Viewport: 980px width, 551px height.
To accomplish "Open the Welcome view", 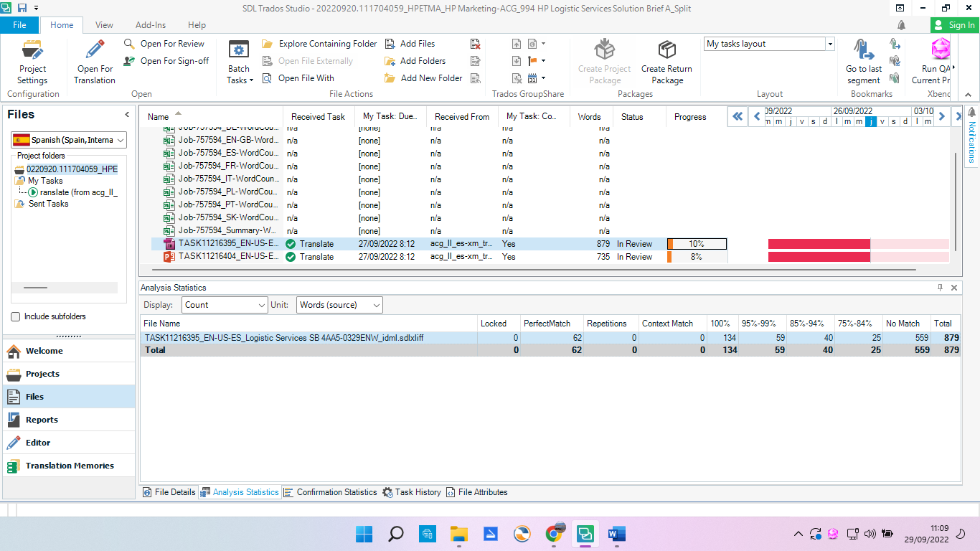I will [x=68, y=351].
